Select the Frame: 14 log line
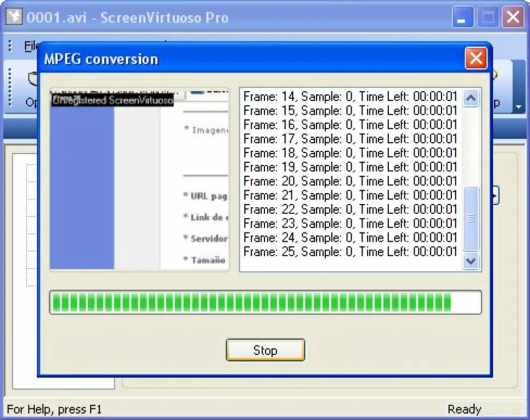 350,97
